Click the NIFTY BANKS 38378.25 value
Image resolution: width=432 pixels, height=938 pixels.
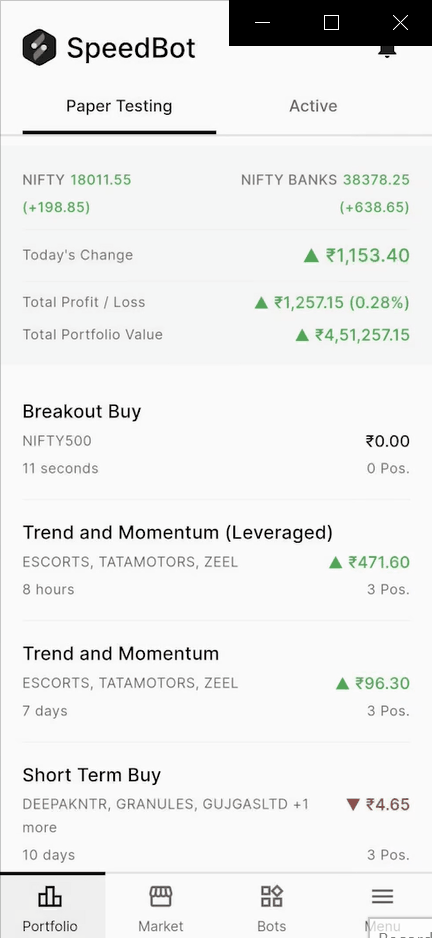[x=376, y=180]
